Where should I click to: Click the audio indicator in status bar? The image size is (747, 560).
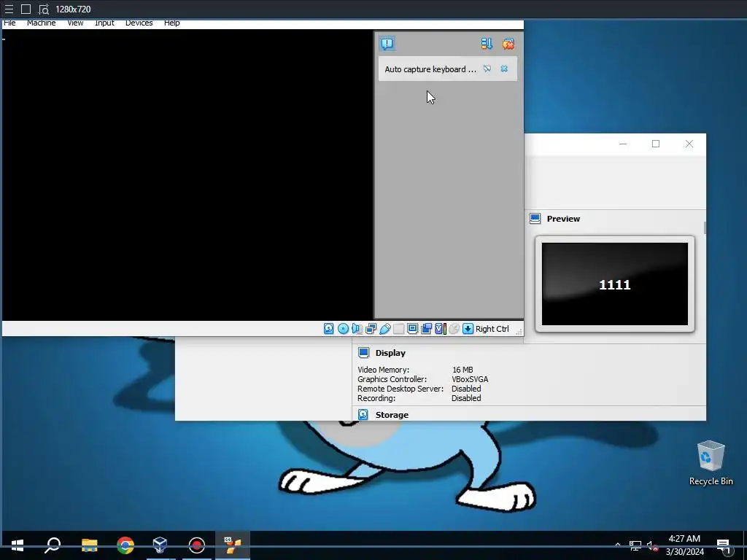click(x=357, y=329)
